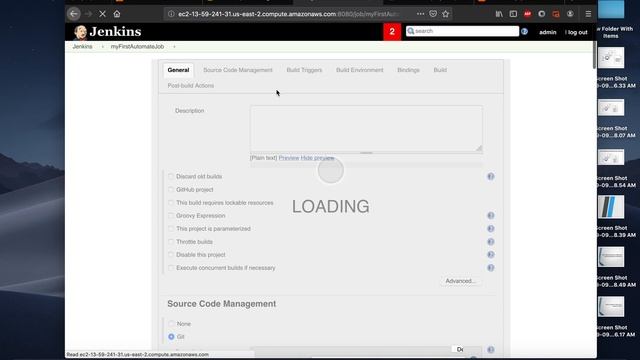Expand the arrow after myFirstAutomateJob breadcrumb

click(x=174, y=47)
